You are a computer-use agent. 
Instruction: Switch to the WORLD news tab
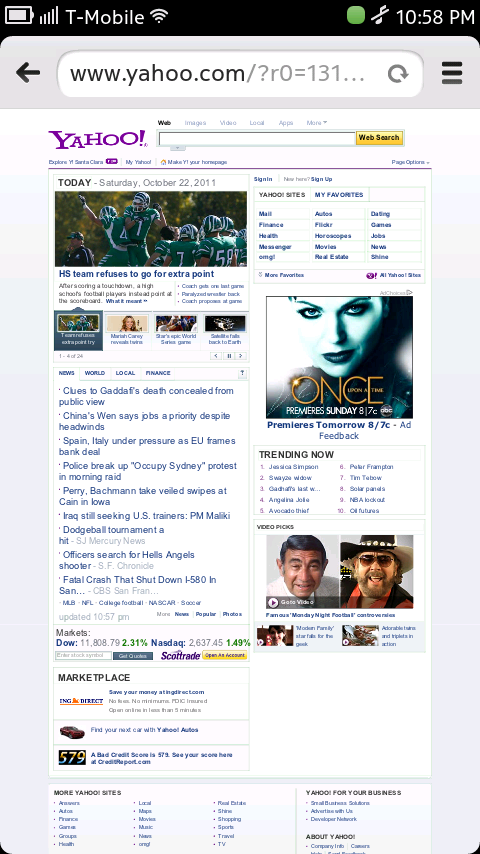click(95, 373)
